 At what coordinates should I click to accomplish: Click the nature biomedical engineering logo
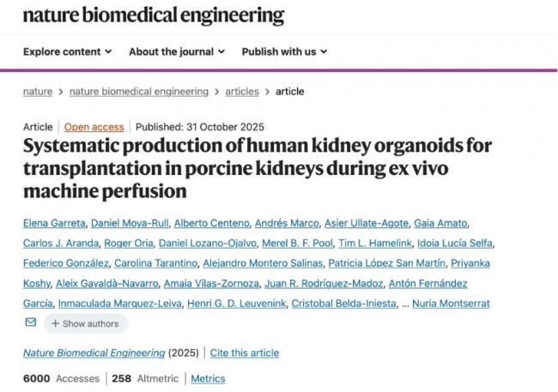154,15
